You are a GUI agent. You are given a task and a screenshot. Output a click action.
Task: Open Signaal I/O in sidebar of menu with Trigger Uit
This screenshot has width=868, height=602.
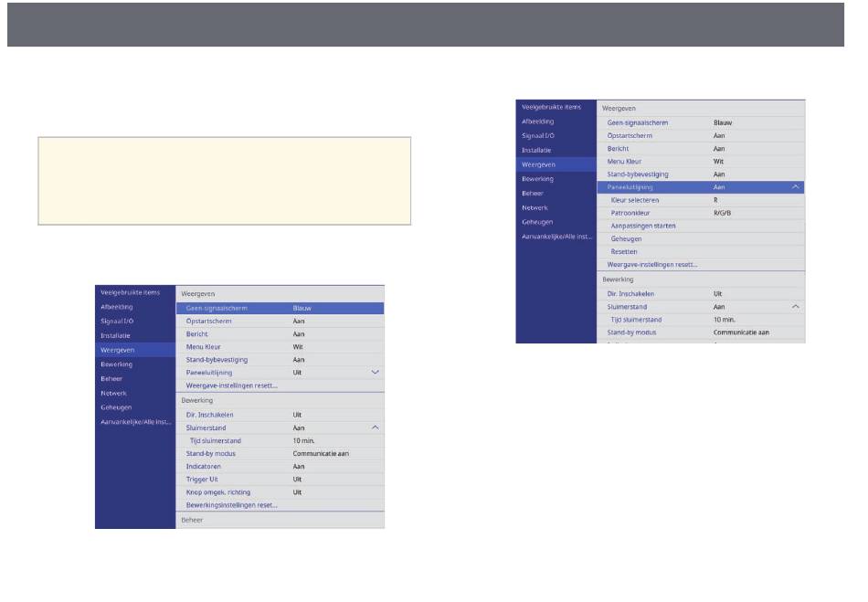tap(118, 322)
